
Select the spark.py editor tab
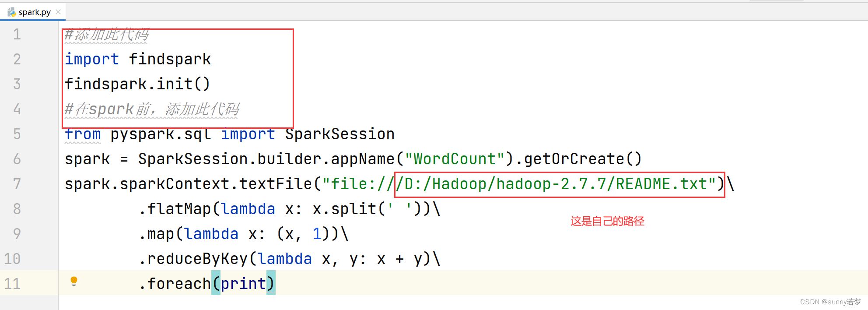pos(33,12)
